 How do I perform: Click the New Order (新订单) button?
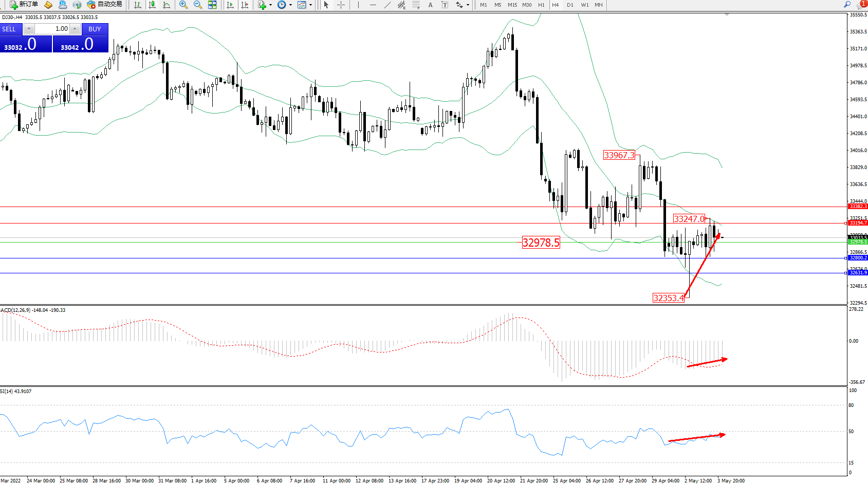(x=24, y=5)
